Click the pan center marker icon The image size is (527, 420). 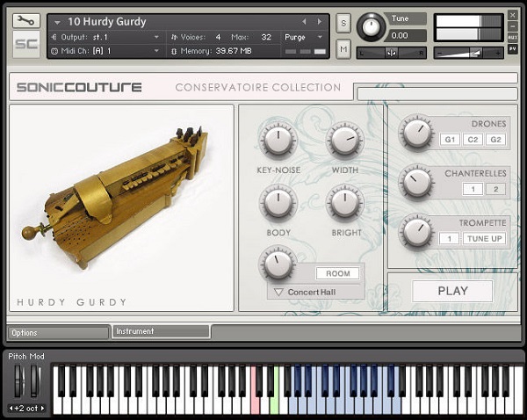tap(391, 53)
